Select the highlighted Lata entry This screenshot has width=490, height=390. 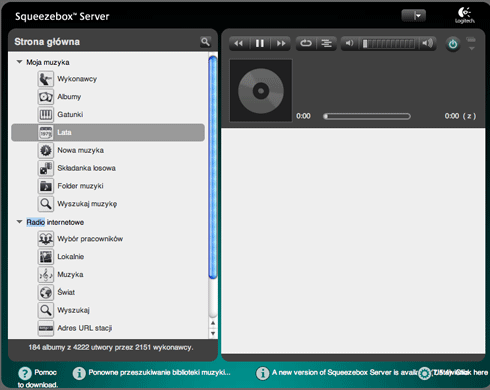point(108,132)
